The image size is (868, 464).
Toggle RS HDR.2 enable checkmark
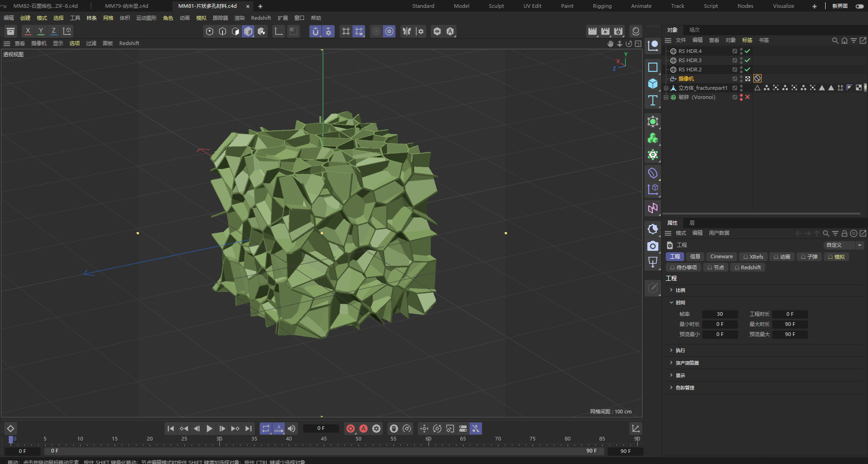[x=747, y=70]
